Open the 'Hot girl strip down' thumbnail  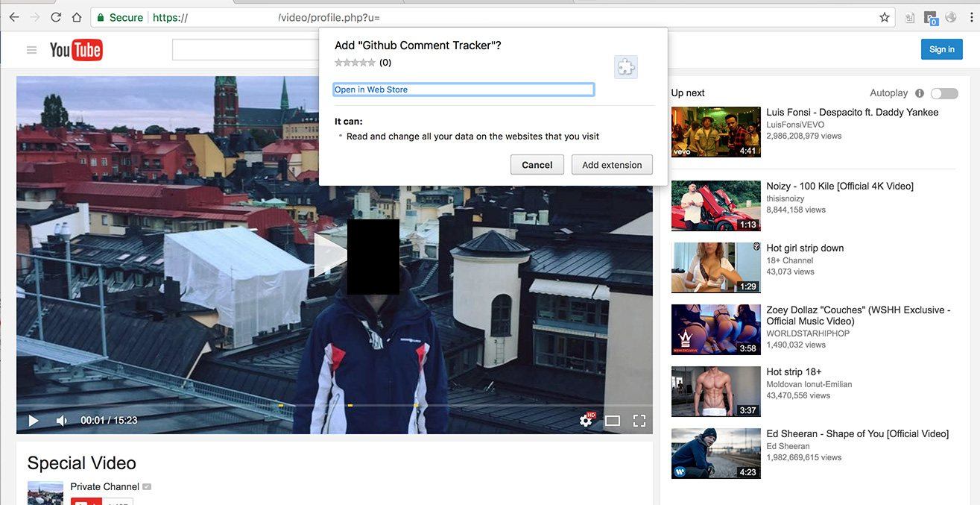coord(716,268)
